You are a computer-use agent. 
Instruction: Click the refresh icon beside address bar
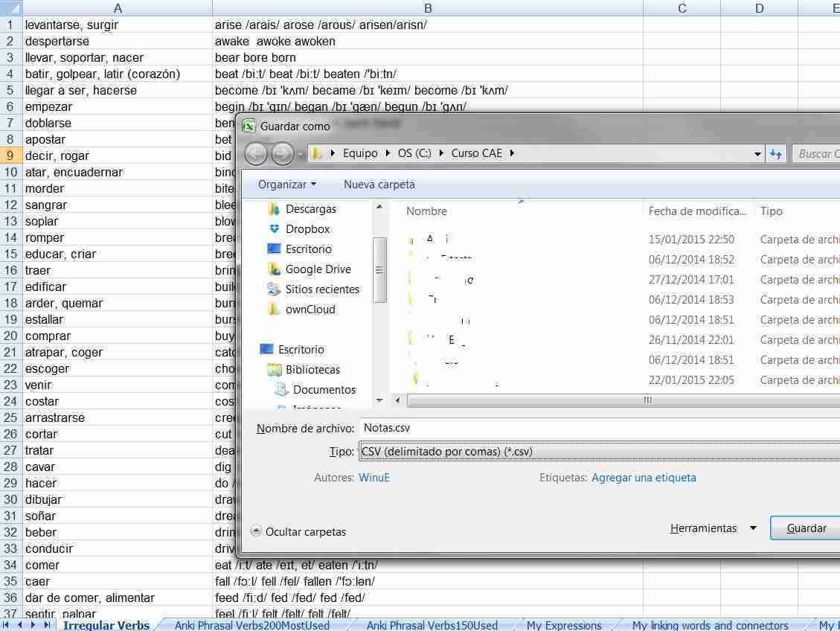pos(776,154)
